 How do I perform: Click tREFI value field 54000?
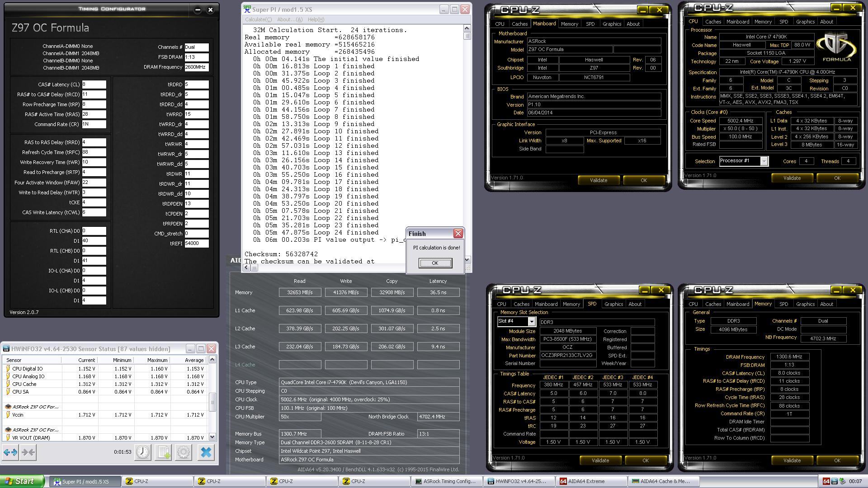[x=196, y=244]
